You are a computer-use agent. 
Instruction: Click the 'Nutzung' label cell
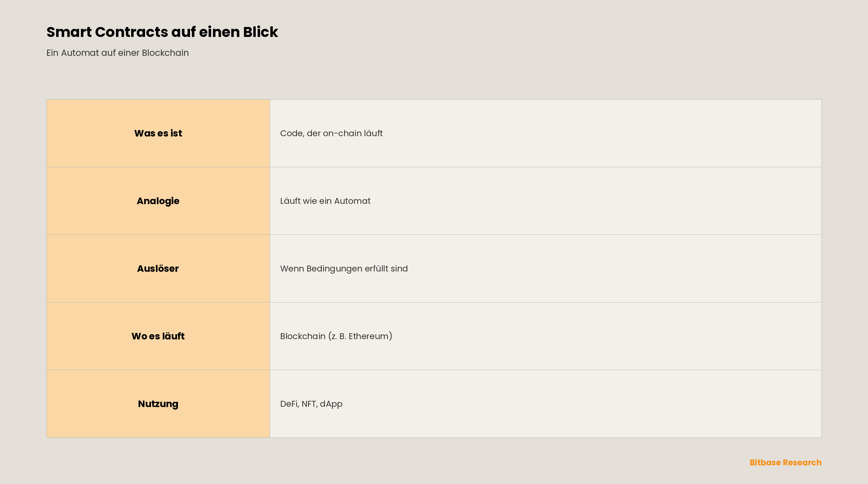[158, 404]
